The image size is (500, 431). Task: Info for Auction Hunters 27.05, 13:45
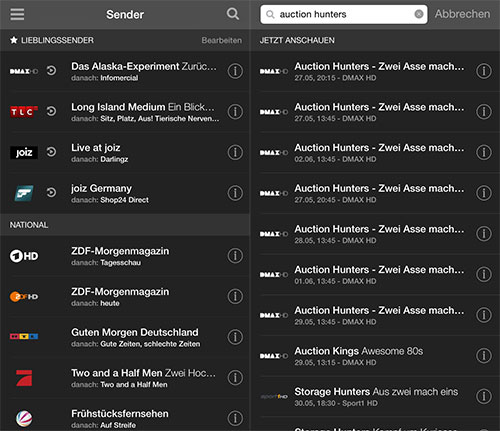[x=484, y=112]
